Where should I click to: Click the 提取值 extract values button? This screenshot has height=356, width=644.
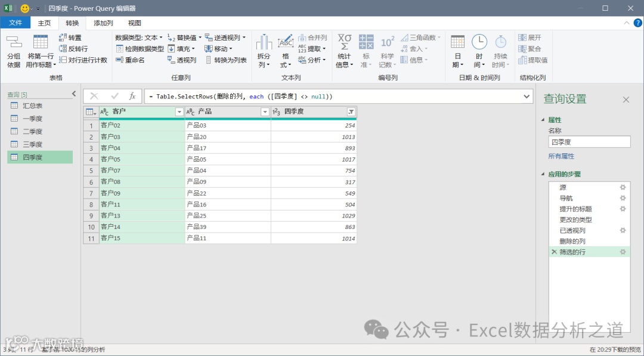coord(532,60)
